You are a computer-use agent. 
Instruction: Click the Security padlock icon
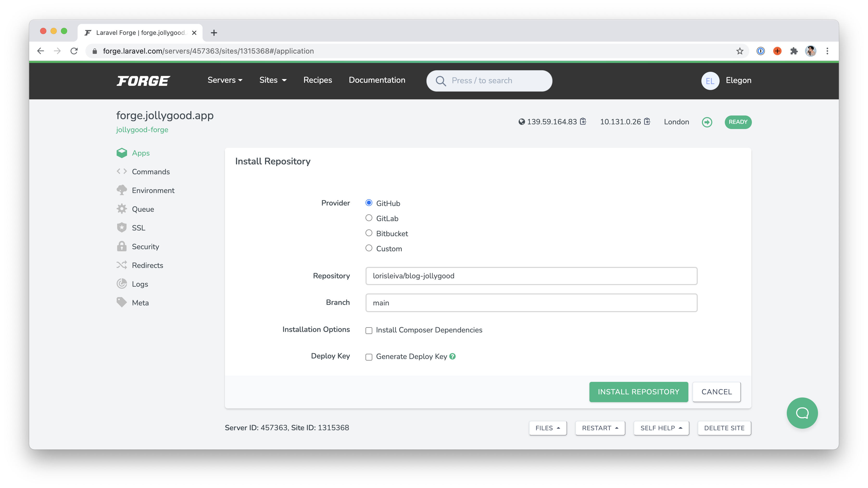coord(122,246)
